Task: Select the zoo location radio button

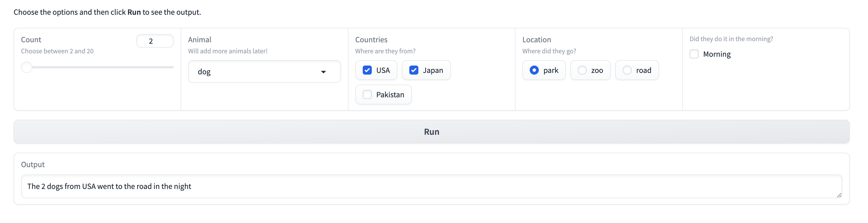Action: pyautogui.click(x=582, y=70)
